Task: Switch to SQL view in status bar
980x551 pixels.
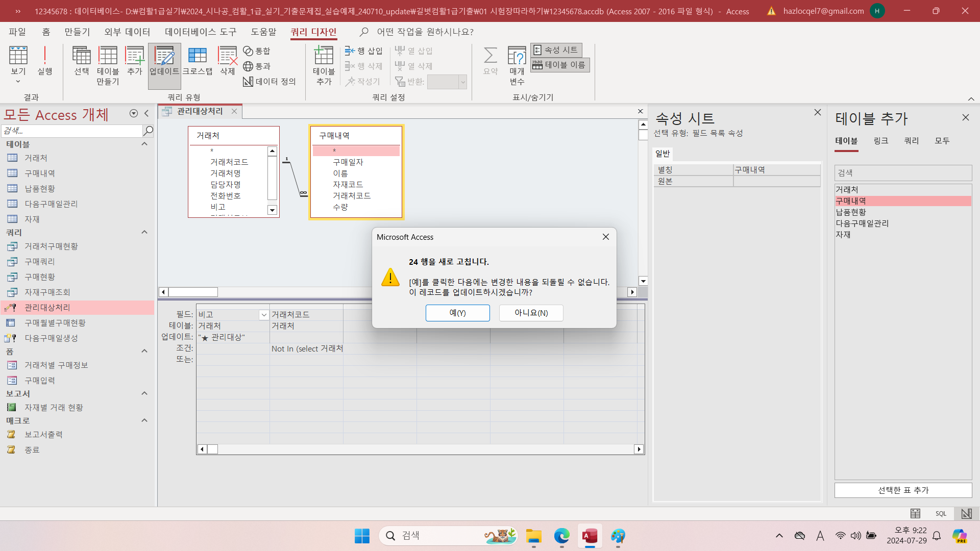Action: click(941, 514)
